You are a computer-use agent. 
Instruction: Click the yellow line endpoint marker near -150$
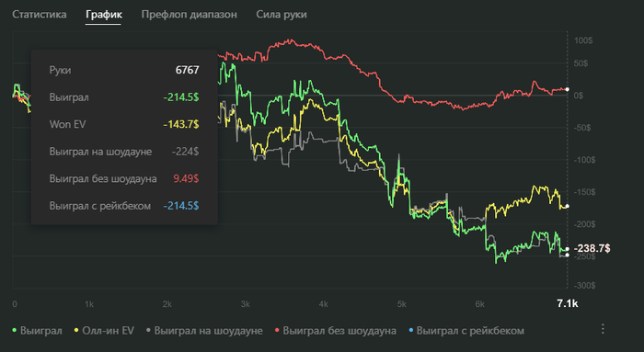click(x=568, y=206)
